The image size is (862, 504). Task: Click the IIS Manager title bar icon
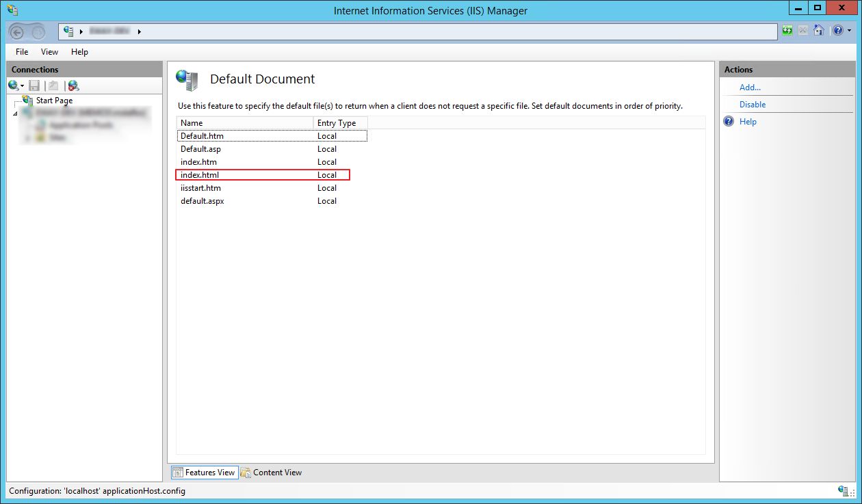[13, 10]
